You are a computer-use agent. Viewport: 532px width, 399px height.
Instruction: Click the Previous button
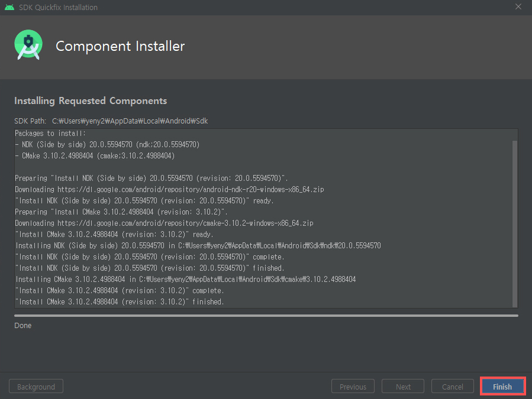(x=353, y=387)
